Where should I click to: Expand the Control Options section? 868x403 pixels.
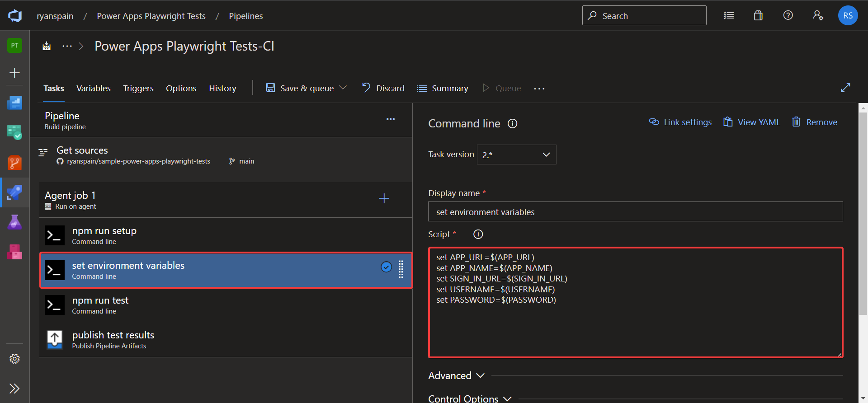pos(470,398)
